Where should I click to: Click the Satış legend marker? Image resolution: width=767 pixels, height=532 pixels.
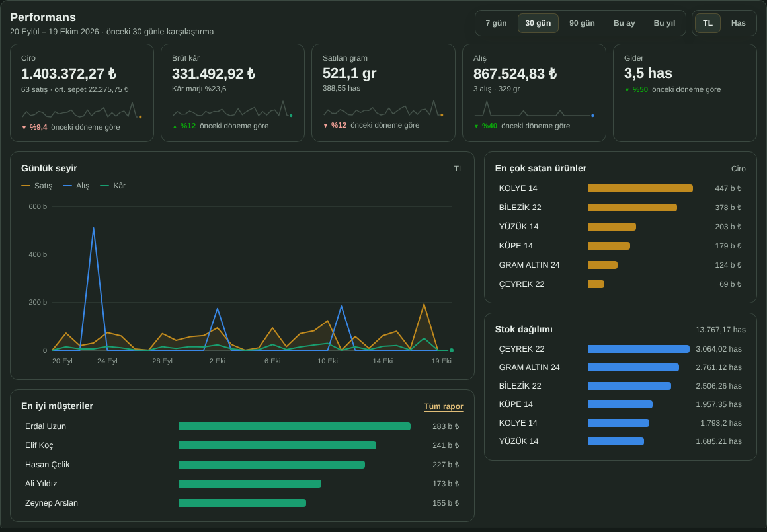[x=26, y=186]
